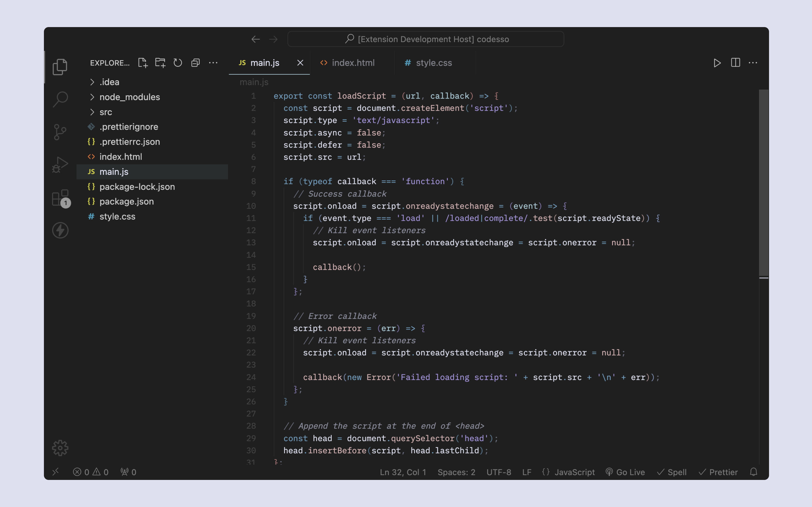The height and width of the screenshot is (507, 812).
Task: Switch to the style.css tab
Action: (x=429, y=63)
